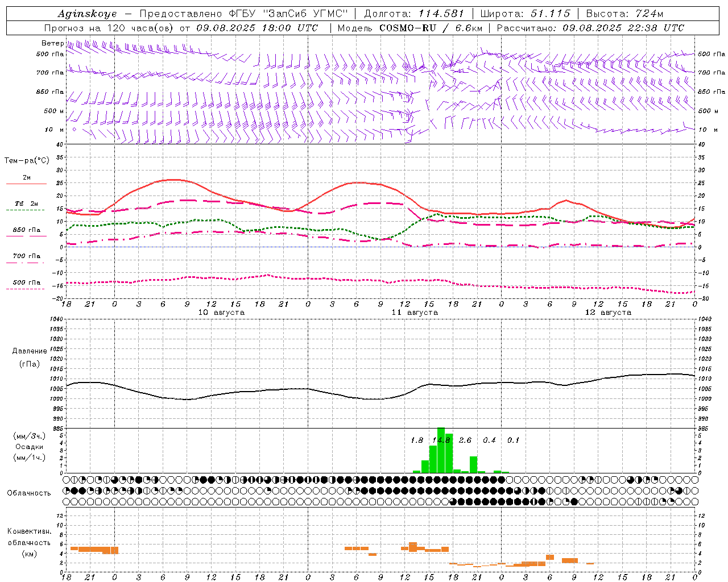Click the 12 августа date label
This screenshot has height=582, width=728.
tap(608, 313)
